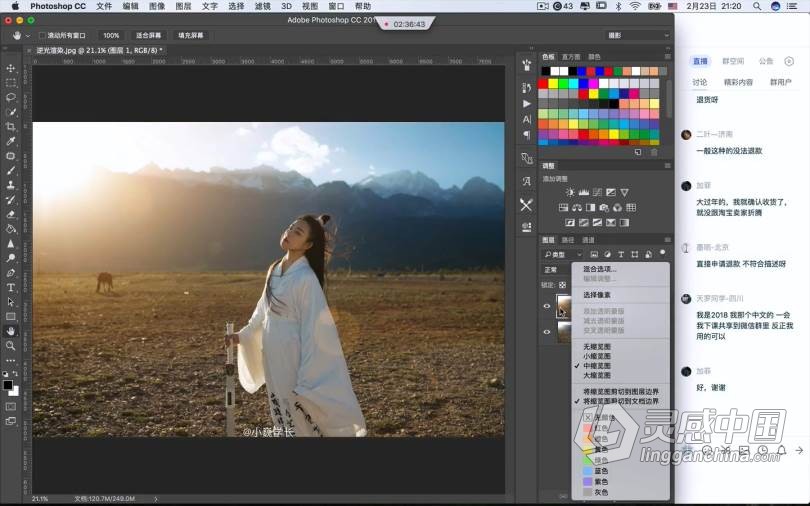Image resolution: width=810 pixels, height=506 pixels.
Task: Open the layer filter 类型 dropdown
Action: coord(563,255)
